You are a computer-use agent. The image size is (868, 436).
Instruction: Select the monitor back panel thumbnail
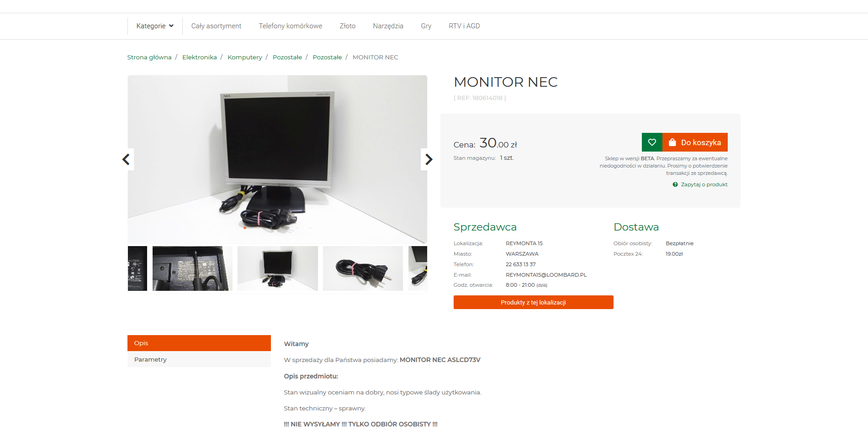(x=192, y=268)
